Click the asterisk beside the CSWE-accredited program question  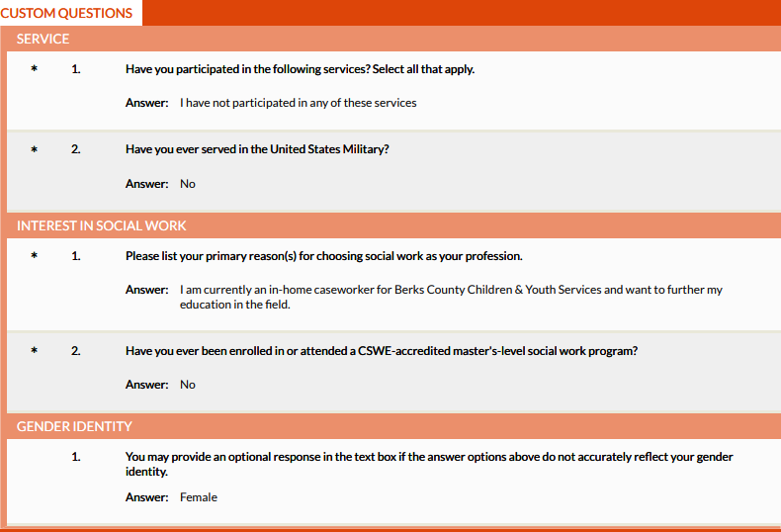[35, 350]
